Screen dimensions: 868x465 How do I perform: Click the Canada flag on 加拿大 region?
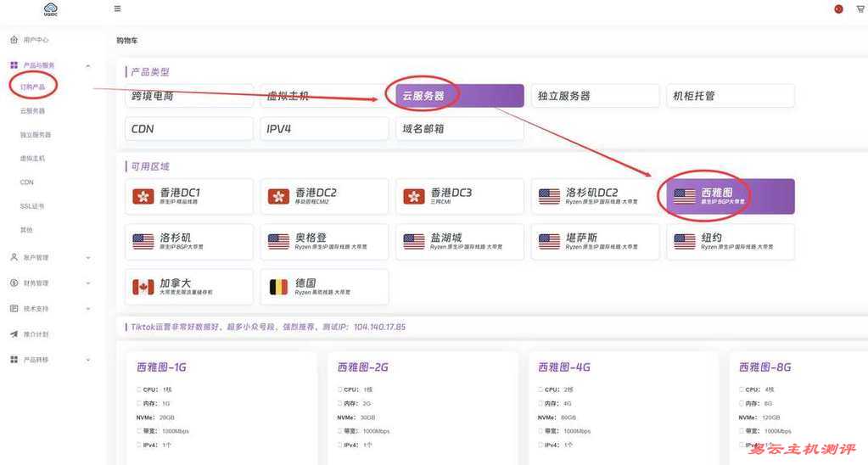(x=143, y=287)
